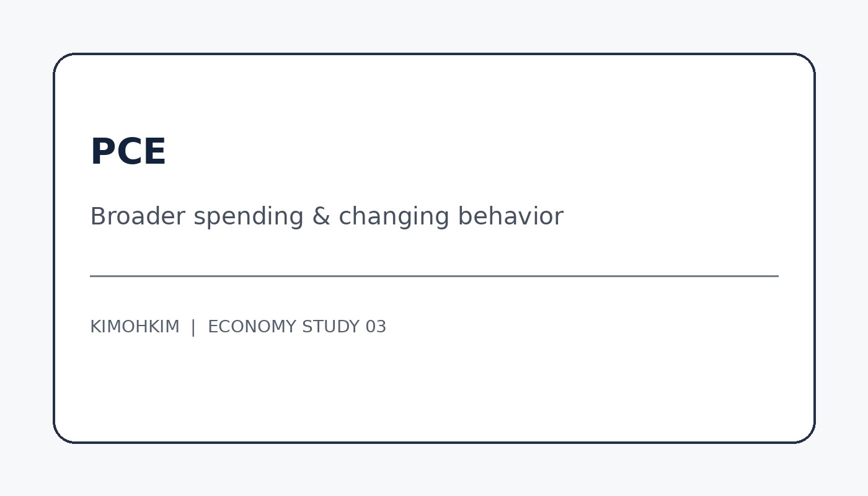Click the top-right rounded corner of card border
The width and height of the screenshot is (868, 496).
tap(807, 61)
